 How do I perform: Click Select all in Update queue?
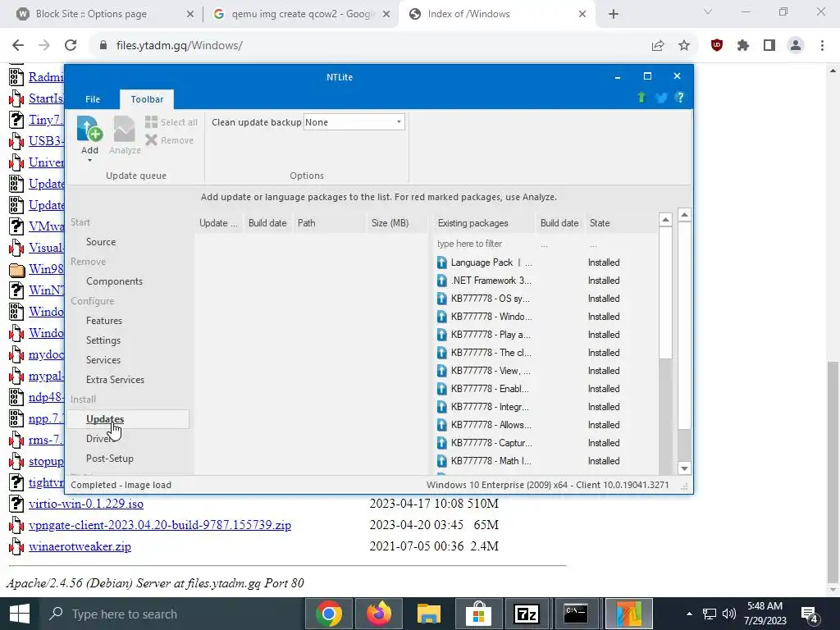(x=171, y=122)
